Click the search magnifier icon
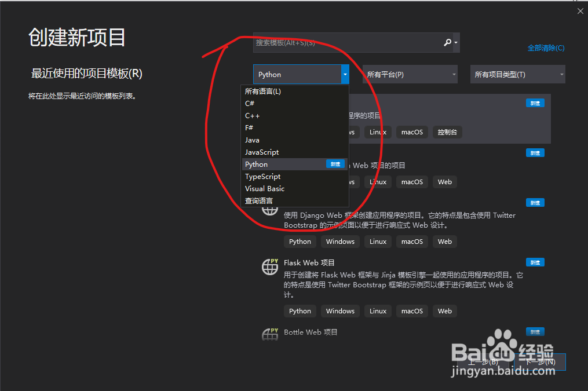This screenshot has height=391, width=588. (447, 42)
